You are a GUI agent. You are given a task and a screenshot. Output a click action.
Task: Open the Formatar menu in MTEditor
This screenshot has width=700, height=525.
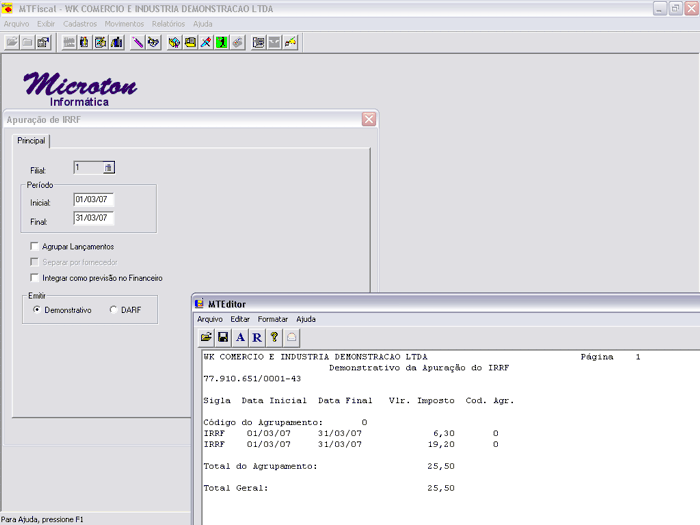(273, 319)
